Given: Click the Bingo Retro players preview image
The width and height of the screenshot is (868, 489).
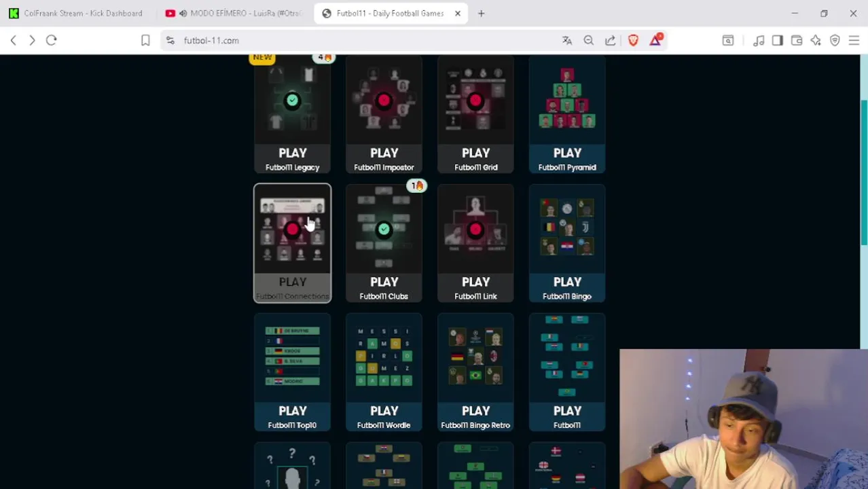Looking at the screenshot, I should [475, 357].
